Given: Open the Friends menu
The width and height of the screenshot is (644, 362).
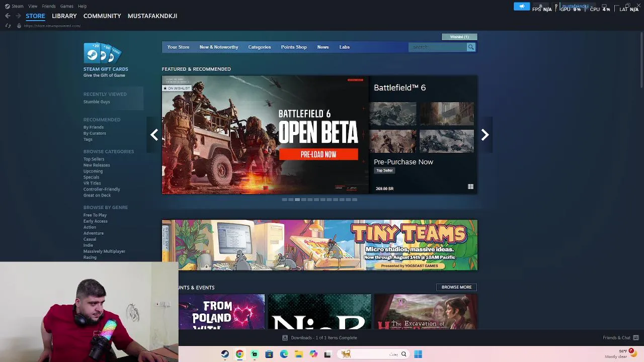Looking at the screenshot, I should (49, 6).
